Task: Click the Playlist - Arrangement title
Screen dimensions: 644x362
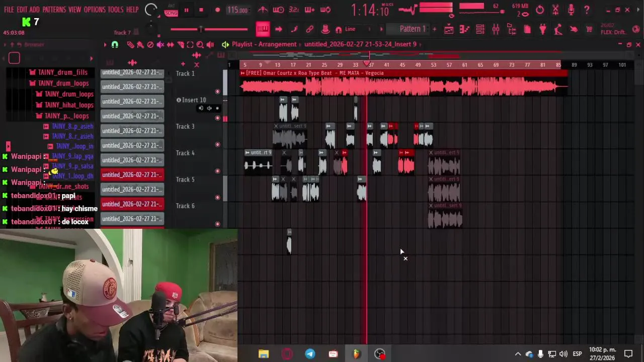Action: coord(264,44)
